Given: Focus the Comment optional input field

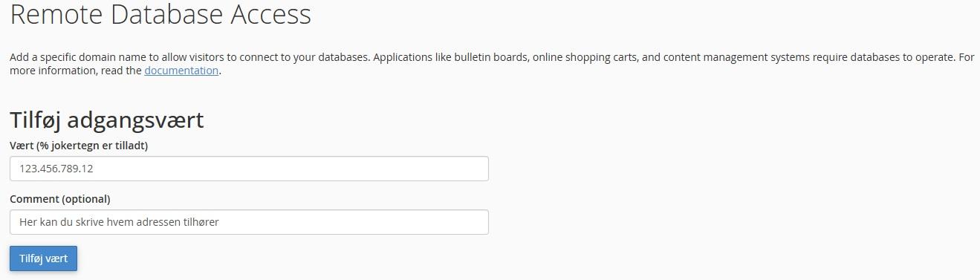Looking at the screenshot, I should tap(249, 222).
